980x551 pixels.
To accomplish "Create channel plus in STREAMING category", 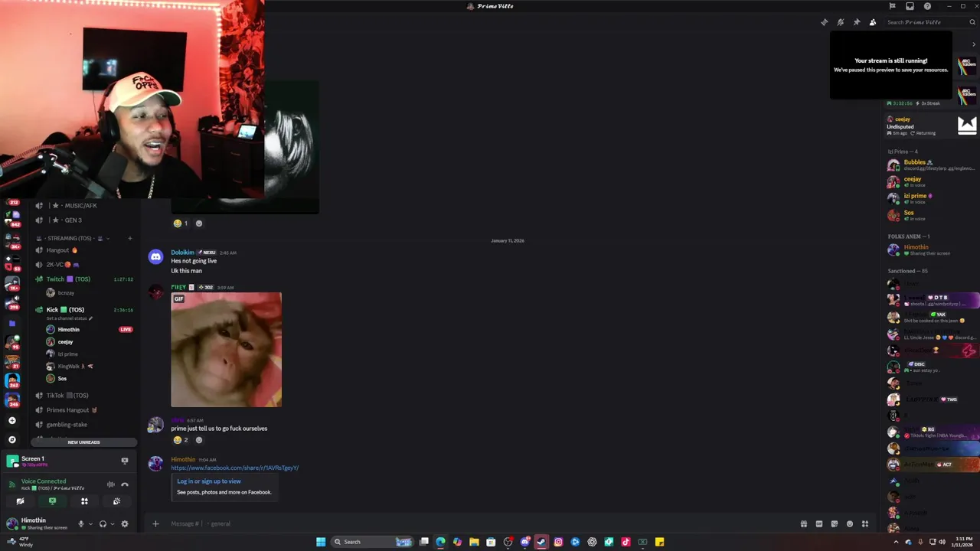I will (x=129, y=238).
